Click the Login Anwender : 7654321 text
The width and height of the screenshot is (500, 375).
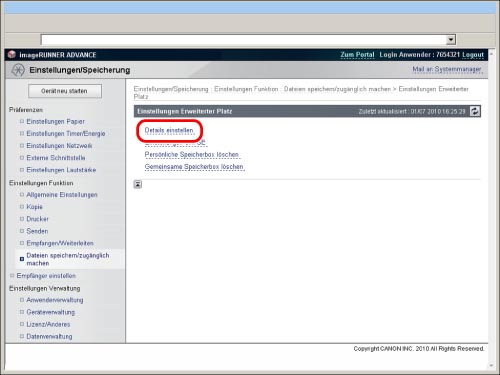pyautogui.click(x=419, y=55)
